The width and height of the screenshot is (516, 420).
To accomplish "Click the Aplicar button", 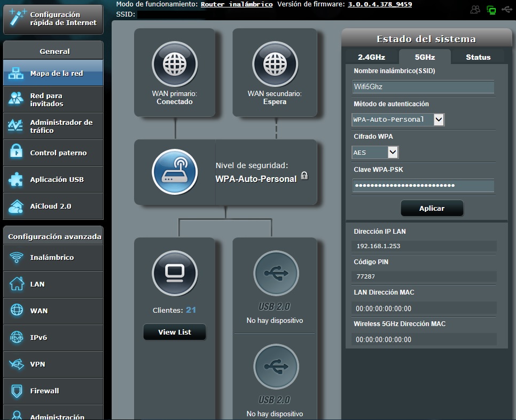I will 432,208.
